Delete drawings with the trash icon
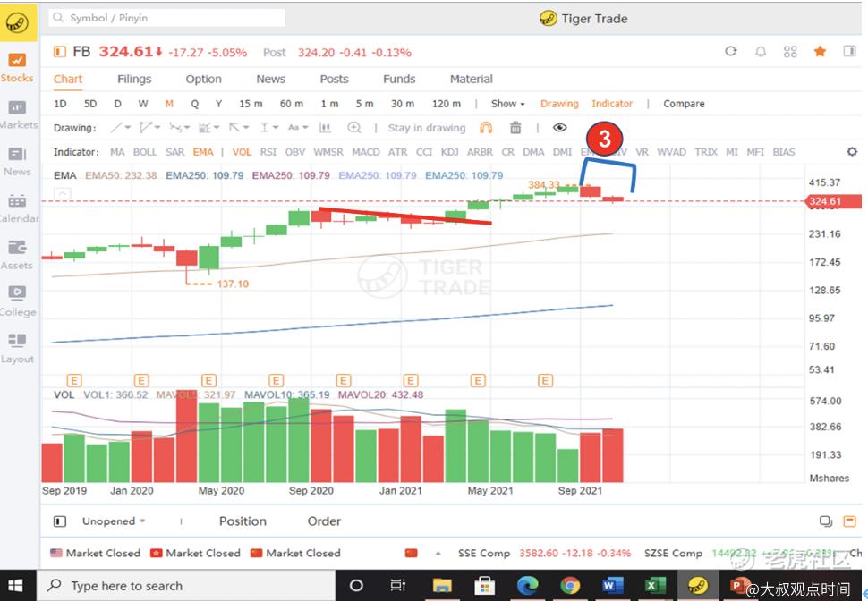868x610 pixels. (x=515, y=128)
